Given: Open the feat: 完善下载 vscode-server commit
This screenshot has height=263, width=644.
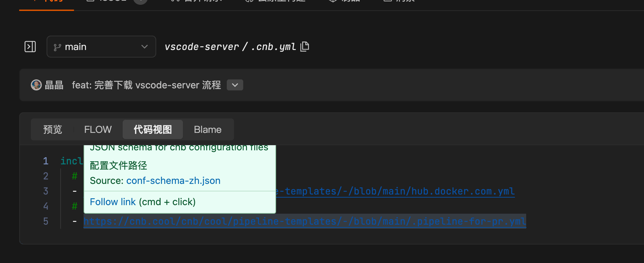Looking at the screenshot, I should click(146, 85).
